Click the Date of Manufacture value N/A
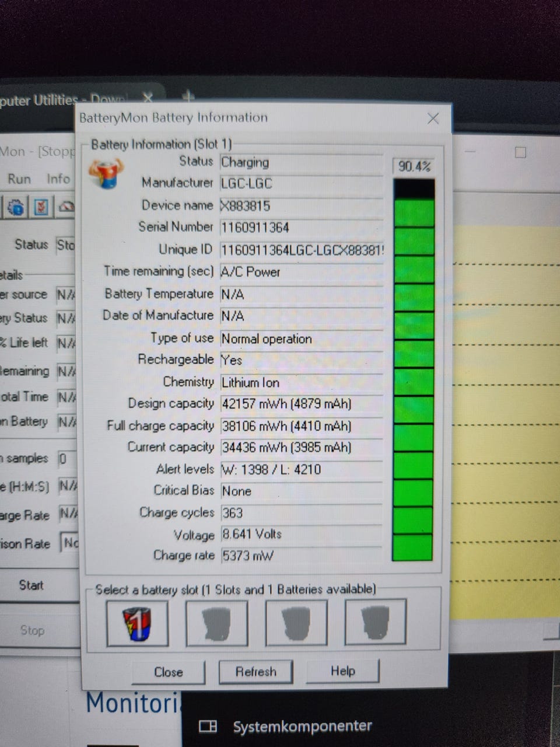 click(301, 316)
